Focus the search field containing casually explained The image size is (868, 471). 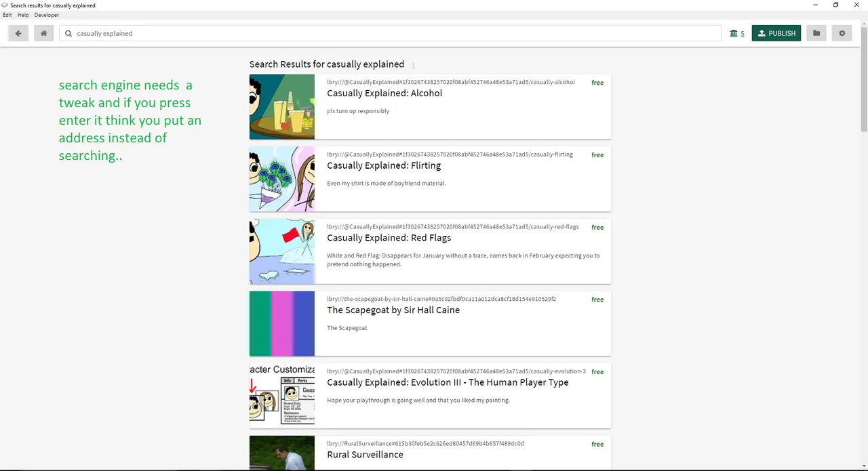pyautogui.click(x=391, y=33)
